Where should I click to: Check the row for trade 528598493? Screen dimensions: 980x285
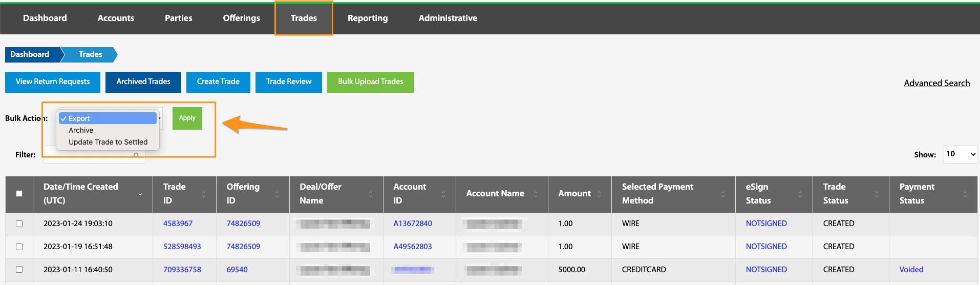(x=19, y=247)
